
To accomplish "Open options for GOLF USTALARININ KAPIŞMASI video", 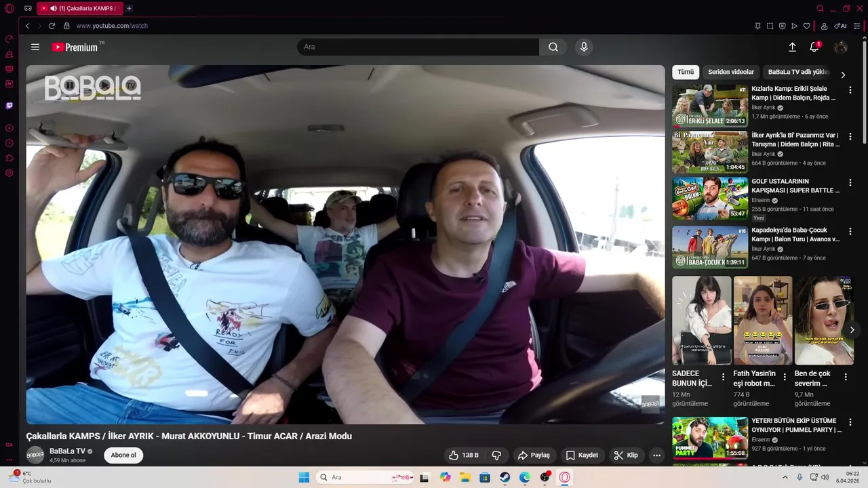I will pyautogui.click(x=850, y=182).
